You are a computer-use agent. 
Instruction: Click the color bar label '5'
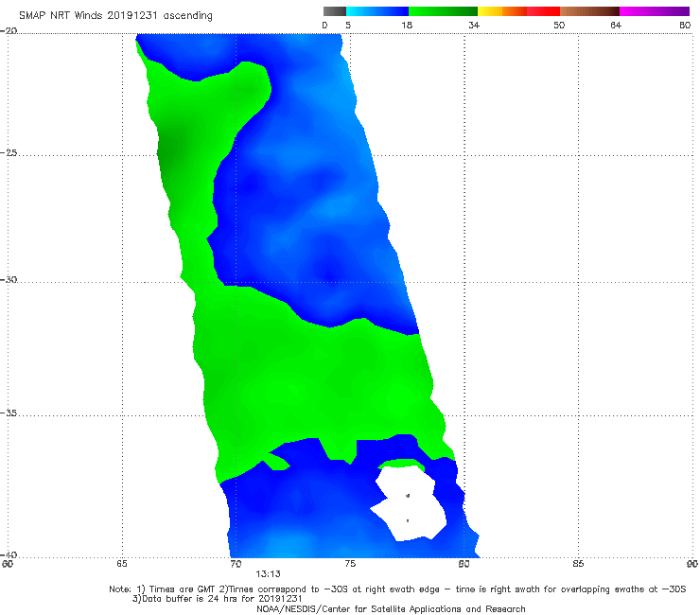coord(348,26)
